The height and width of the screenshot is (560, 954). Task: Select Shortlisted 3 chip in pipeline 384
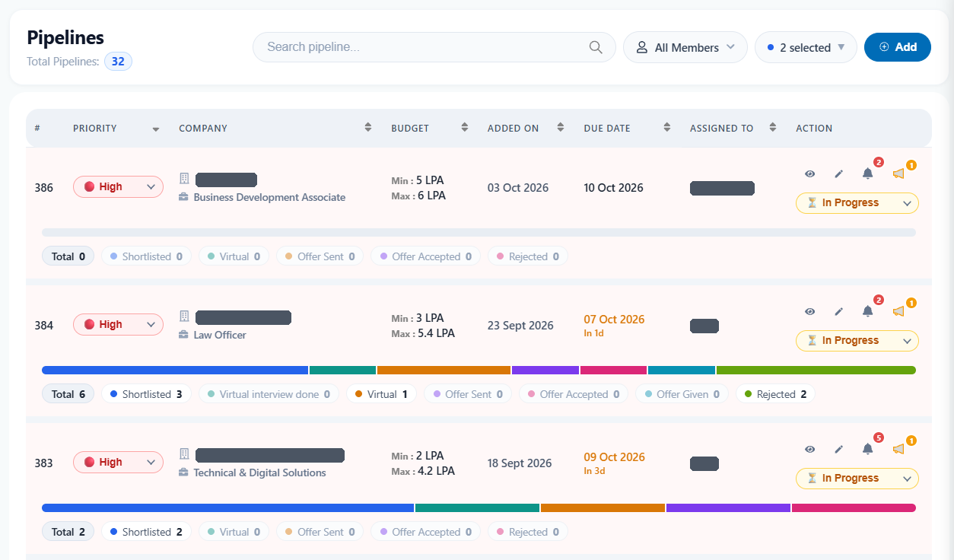(x=146, y=394)
